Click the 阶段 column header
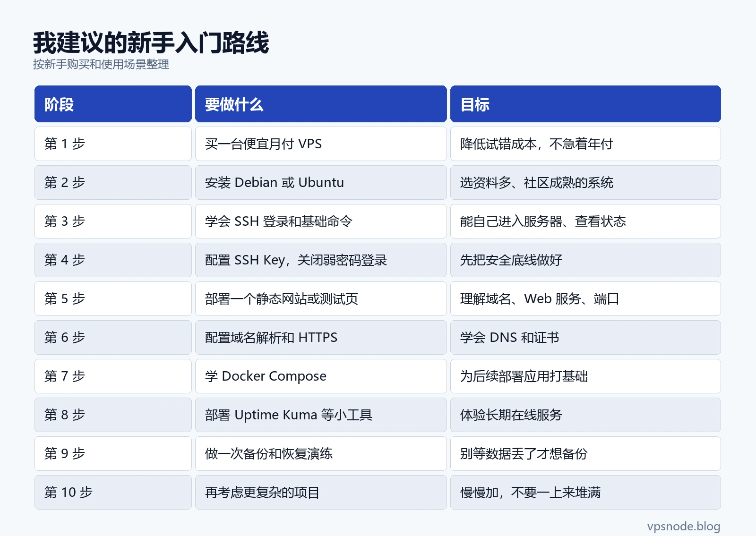The image size is (756, 536). point(113,104)
